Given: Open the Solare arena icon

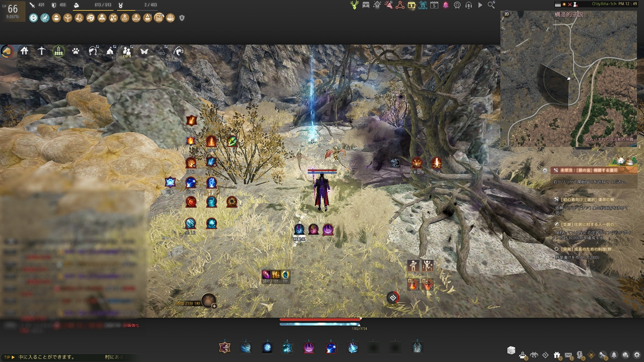Looking at the screenshot, I should pyautogui.click(x=423, y=5).
